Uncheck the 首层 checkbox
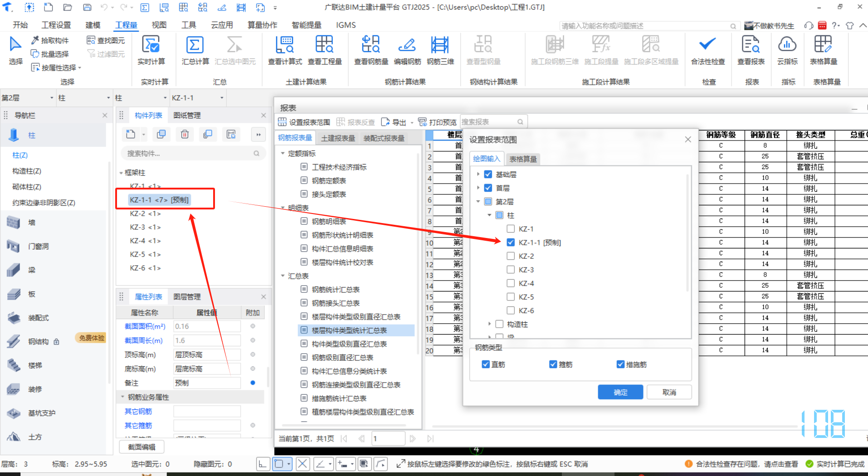 click(x=488, y=188)
